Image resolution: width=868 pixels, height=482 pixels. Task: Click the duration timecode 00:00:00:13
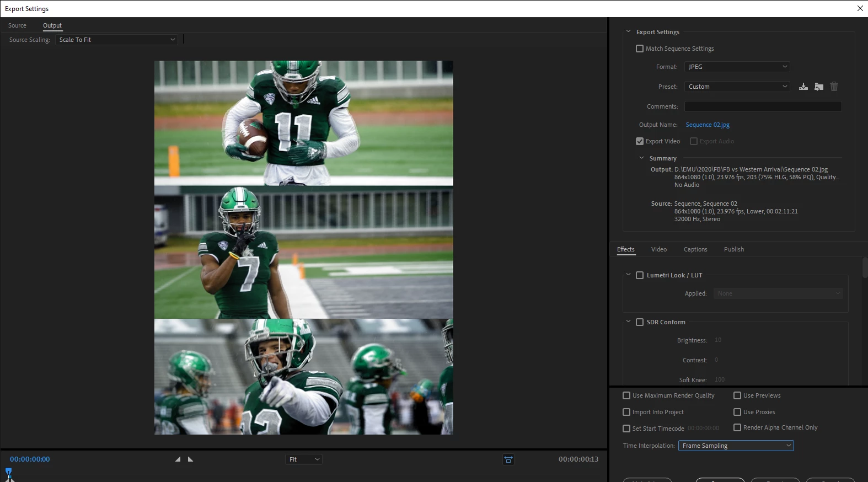(x=578, y=459)
